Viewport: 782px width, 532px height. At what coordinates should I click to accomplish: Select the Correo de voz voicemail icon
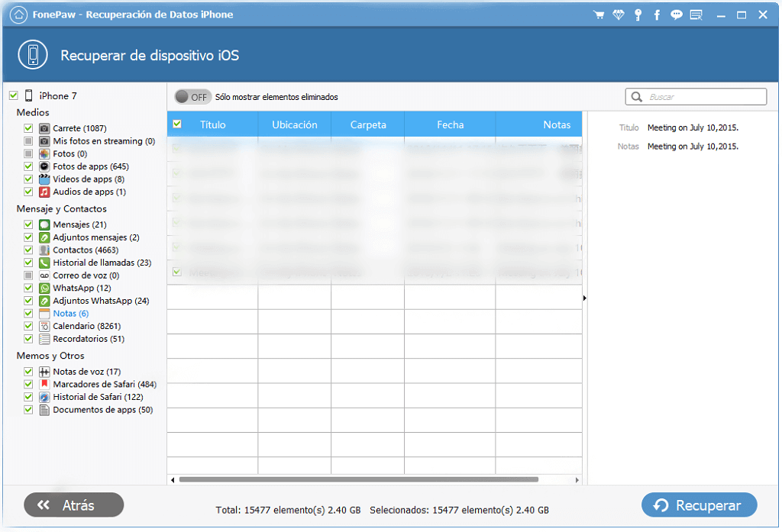[44, 276]
